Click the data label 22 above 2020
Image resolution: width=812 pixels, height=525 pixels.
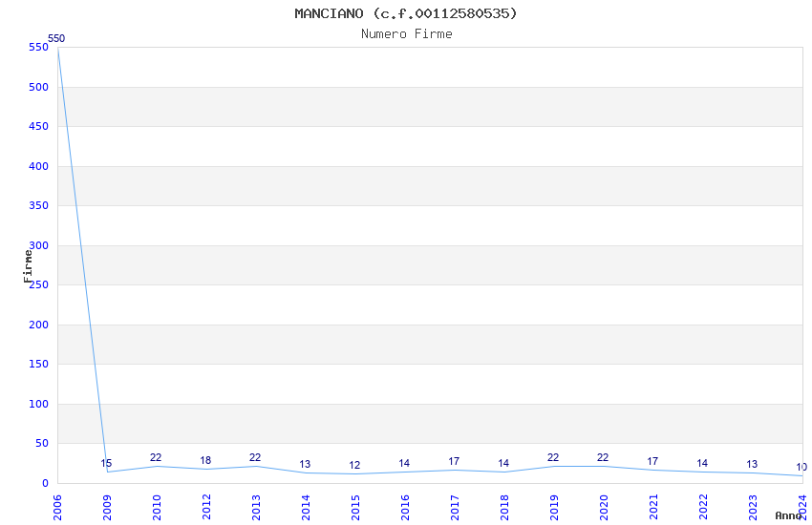point(603,457)
